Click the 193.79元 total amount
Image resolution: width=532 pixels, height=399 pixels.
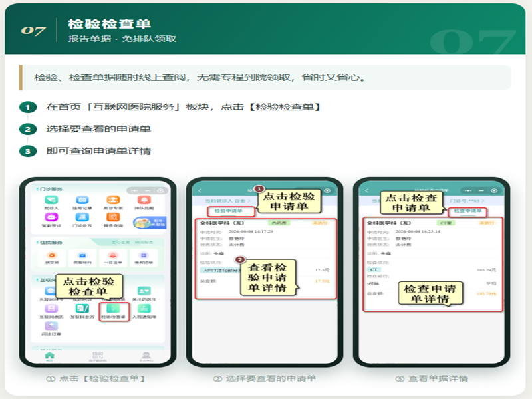487,293
